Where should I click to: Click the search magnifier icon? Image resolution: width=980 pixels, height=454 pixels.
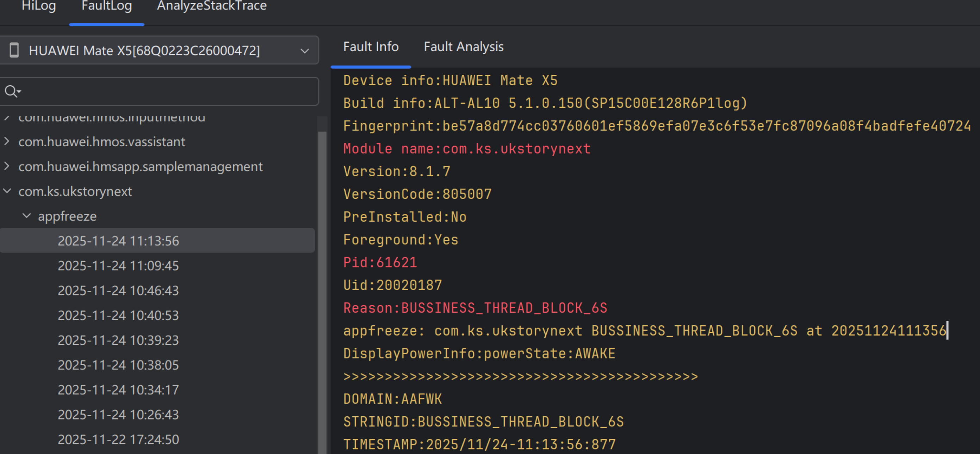tap(11, 91)
